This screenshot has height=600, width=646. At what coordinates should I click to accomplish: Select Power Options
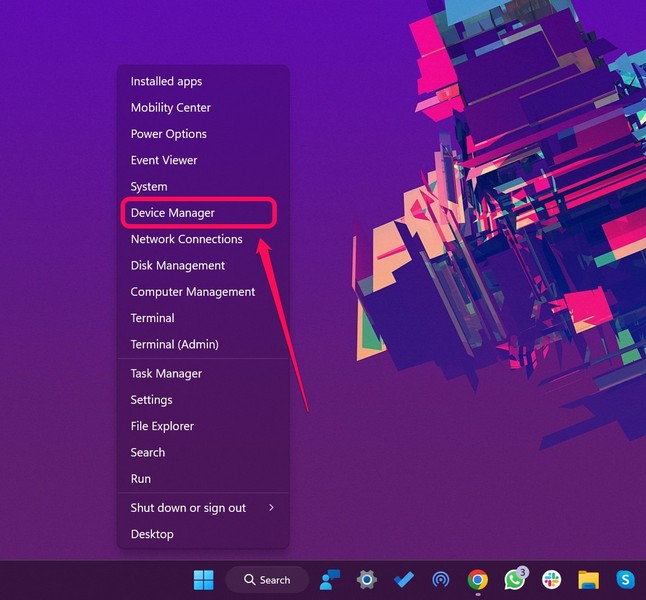point(168,134)
